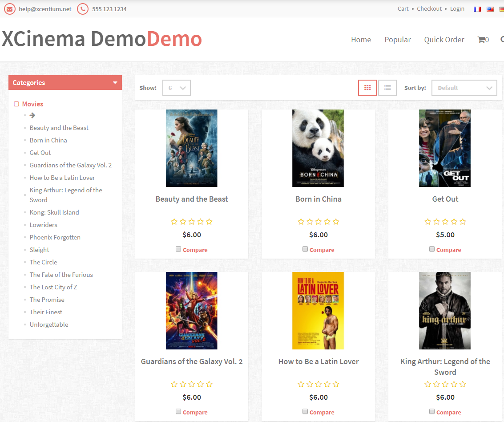Select Lowriders in the sidebar
Screen dimensions: 504x422
click(44, 225)
